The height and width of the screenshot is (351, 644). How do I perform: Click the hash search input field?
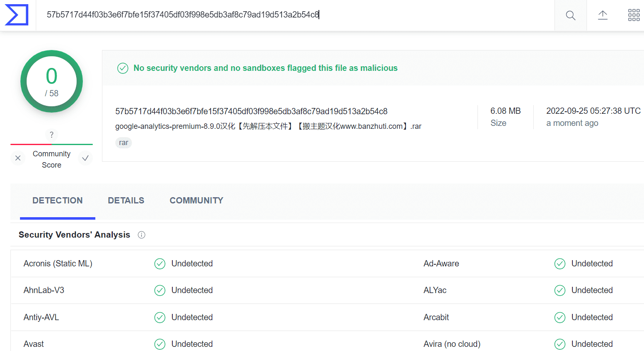pyautogui.click(x=295, y=15)
